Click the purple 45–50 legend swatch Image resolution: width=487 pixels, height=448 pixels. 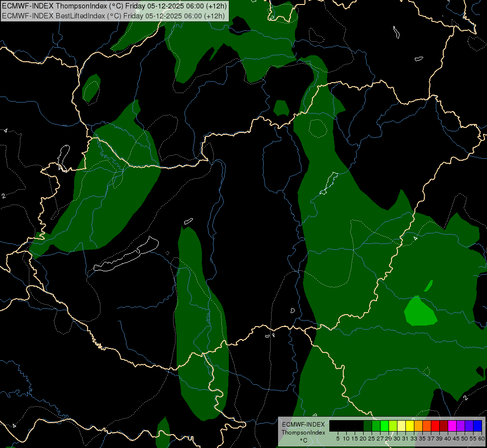click(461, 426)
